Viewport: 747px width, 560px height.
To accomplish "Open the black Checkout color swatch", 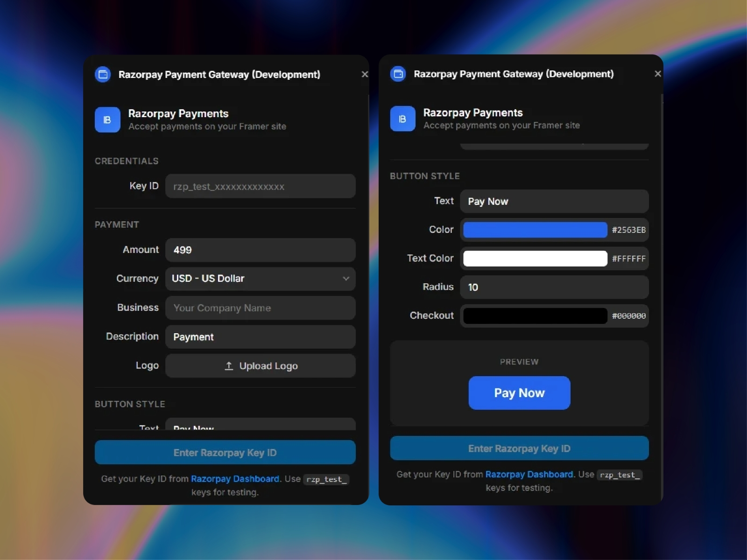I will tap(534, 316).
